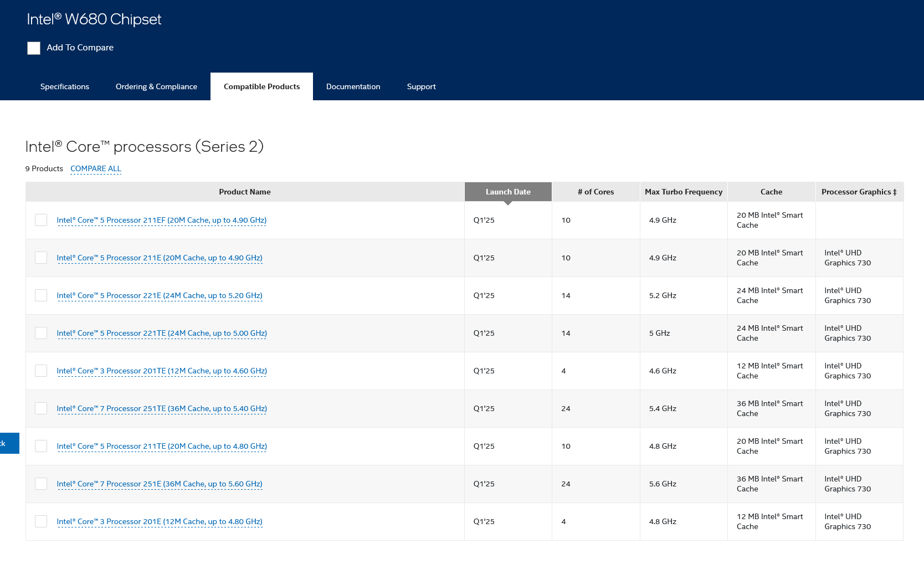Tick checkbox for Core 3 Processor 201E

(41, 521)
